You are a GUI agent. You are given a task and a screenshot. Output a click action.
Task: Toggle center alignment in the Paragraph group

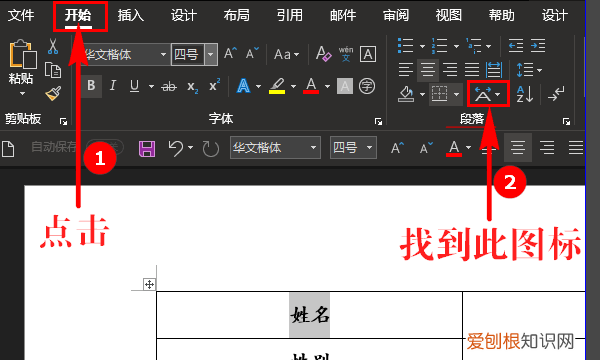point(428,70)
